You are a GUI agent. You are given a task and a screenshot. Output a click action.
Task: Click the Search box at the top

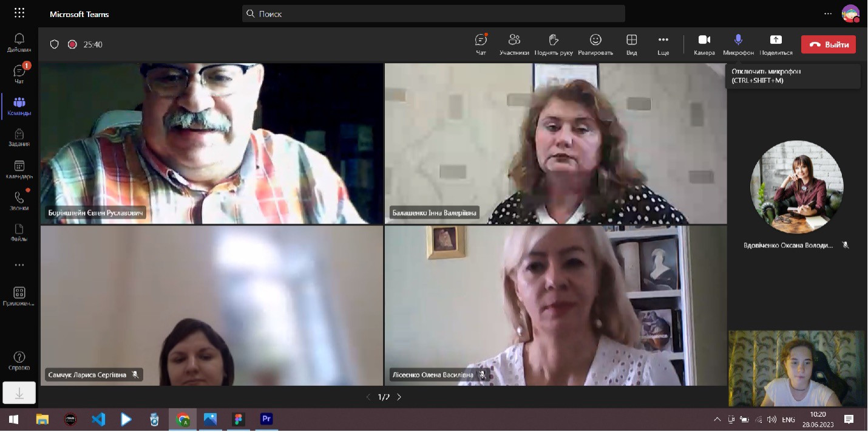pos(433,13)
